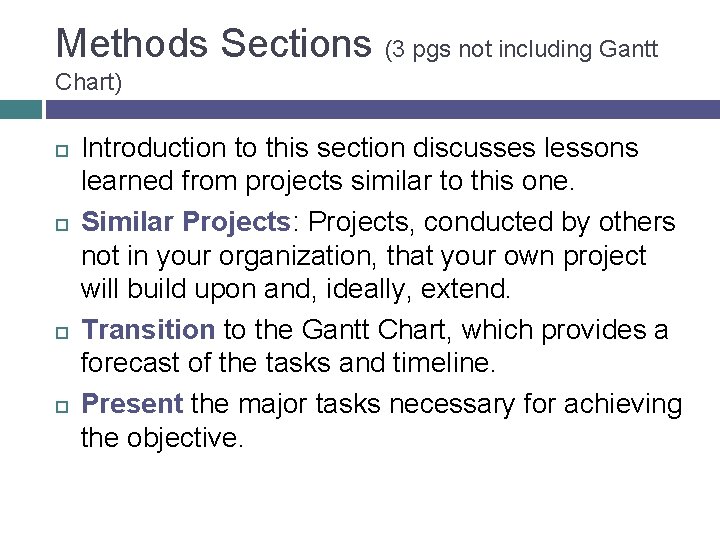Click the square bullet before 'Transition'
The image size is (720, 540).
tap(62, 332)
